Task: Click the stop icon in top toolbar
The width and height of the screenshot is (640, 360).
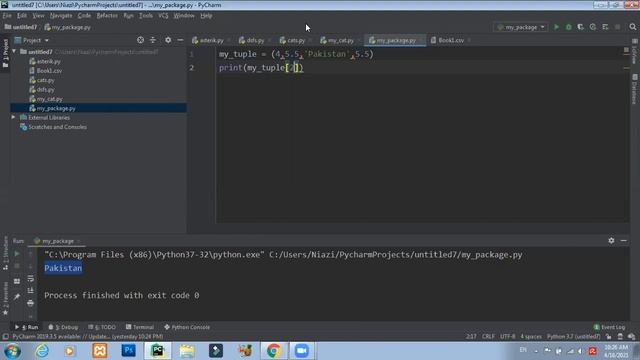Action: 618,27
